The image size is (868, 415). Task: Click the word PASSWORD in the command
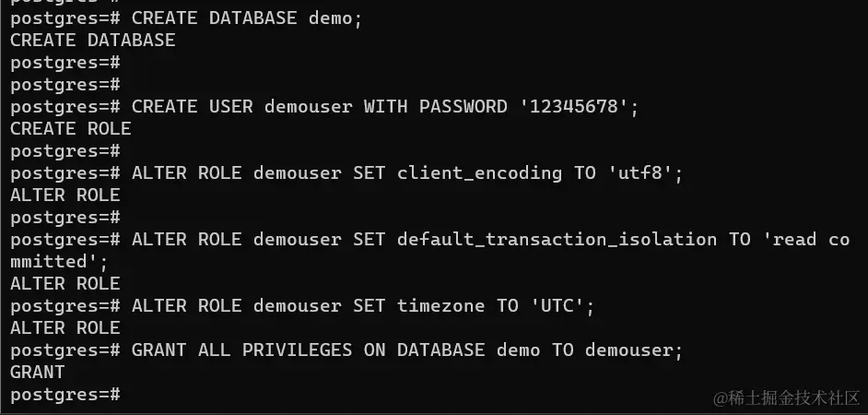(463, 106)
